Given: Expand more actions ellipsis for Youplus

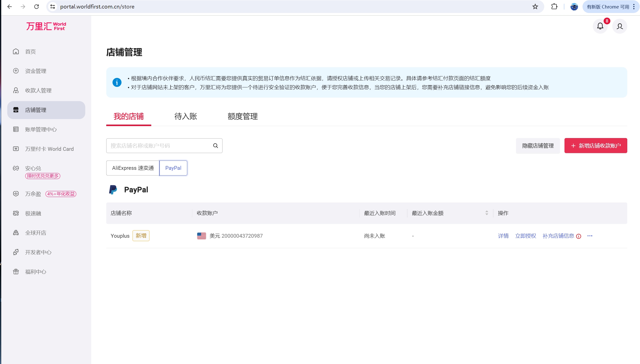Looking at the screenshot, I should [590, 236].
